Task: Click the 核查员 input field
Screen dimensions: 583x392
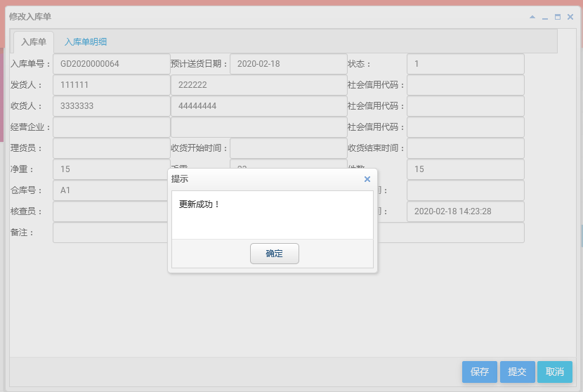Action: [x=110, y=211]
